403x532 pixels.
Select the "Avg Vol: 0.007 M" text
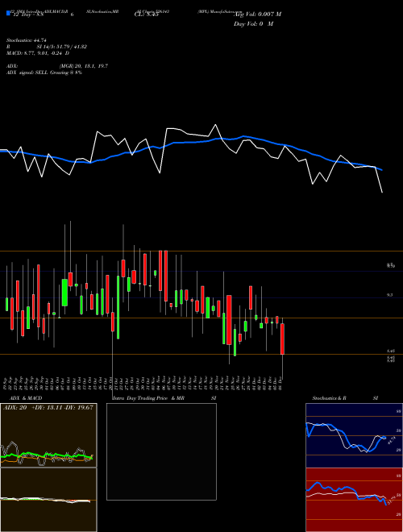pos(258,15)
